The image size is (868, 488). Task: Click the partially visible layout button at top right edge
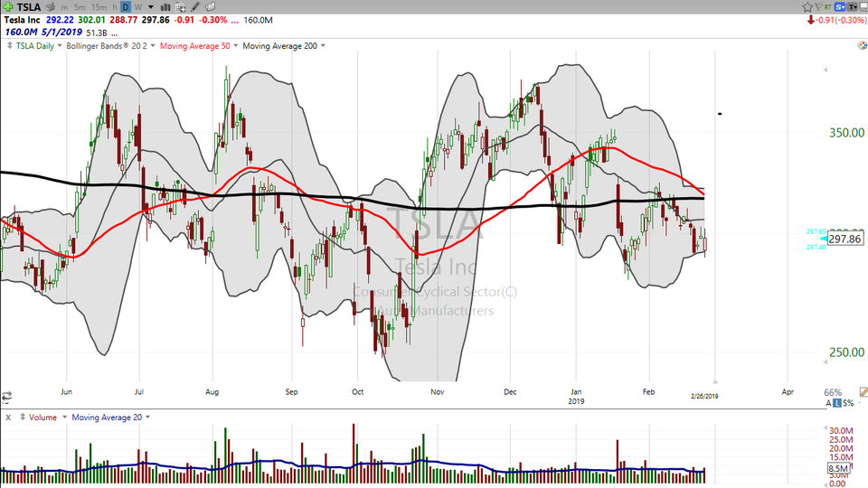click(x=863, y=6)
